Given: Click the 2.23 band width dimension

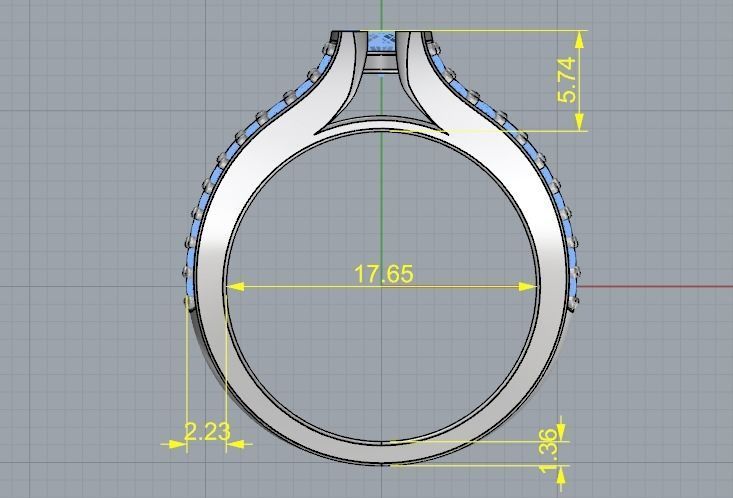Looking at the screenshot, I should click(x=207, y=432).
